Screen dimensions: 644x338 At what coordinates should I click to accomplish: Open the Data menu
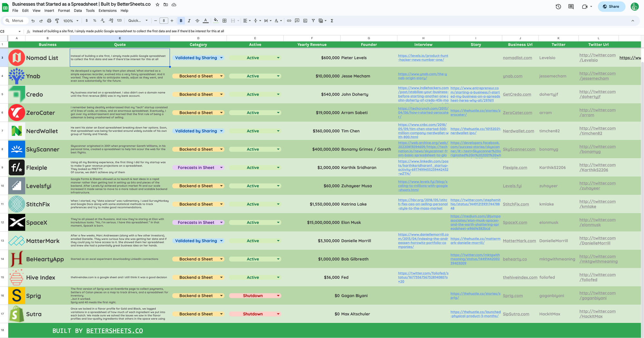[78, 11]
